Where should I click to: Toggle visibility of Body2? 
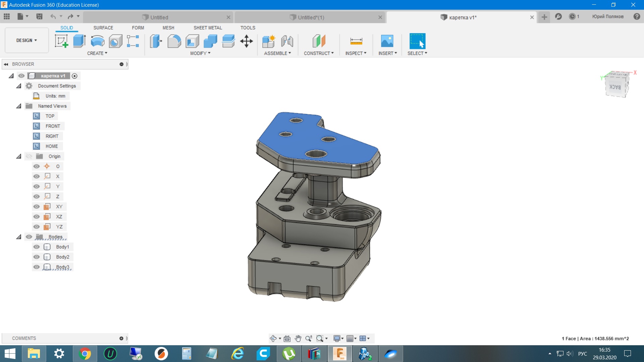pyautogui.click(x=37, y=257)
